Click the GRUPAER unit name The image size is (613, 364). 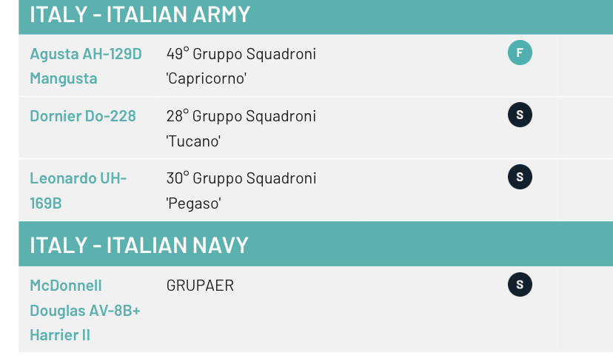(x=200, y=286)
